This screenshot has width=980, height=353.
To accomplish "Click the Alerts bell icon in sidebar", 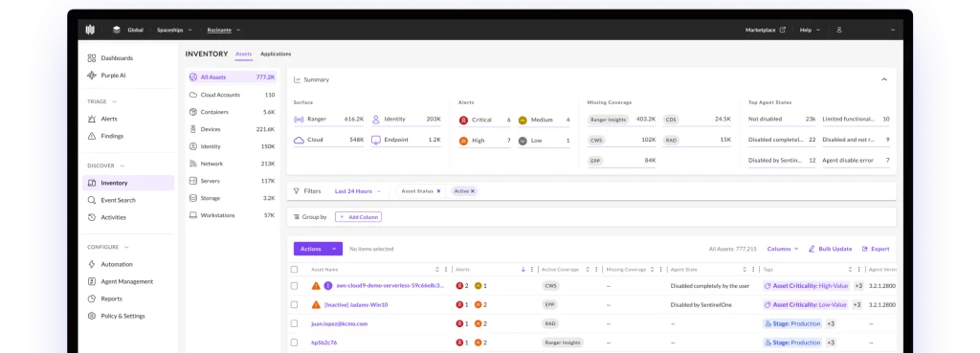I will tap(91, 119).
